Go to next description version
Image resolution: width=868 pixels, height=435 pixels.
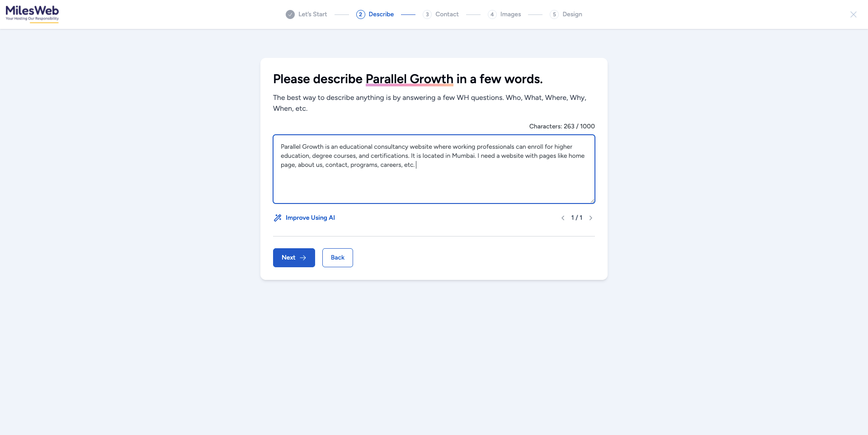(x=590, y=218)
